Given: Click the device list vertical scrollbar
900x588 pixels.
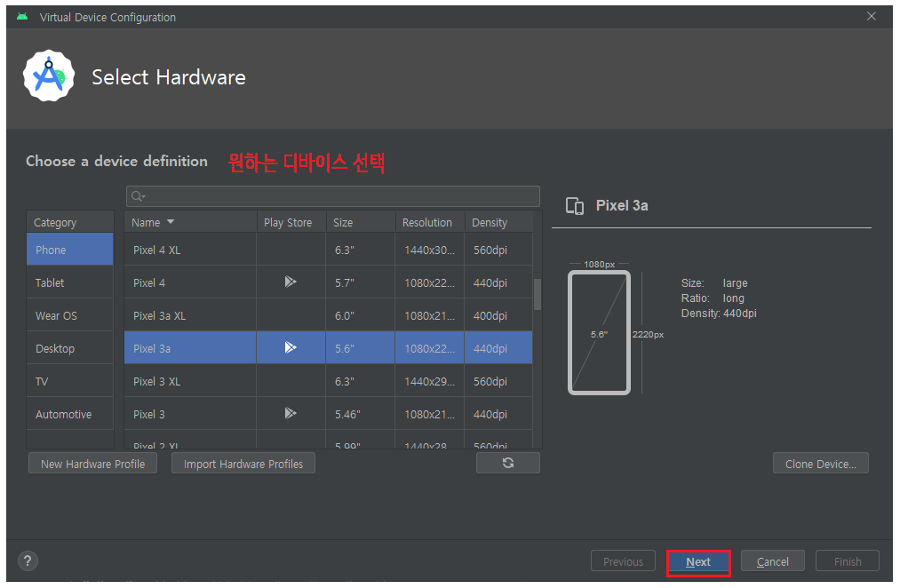Looking at the screenshot, I should 538,294.
